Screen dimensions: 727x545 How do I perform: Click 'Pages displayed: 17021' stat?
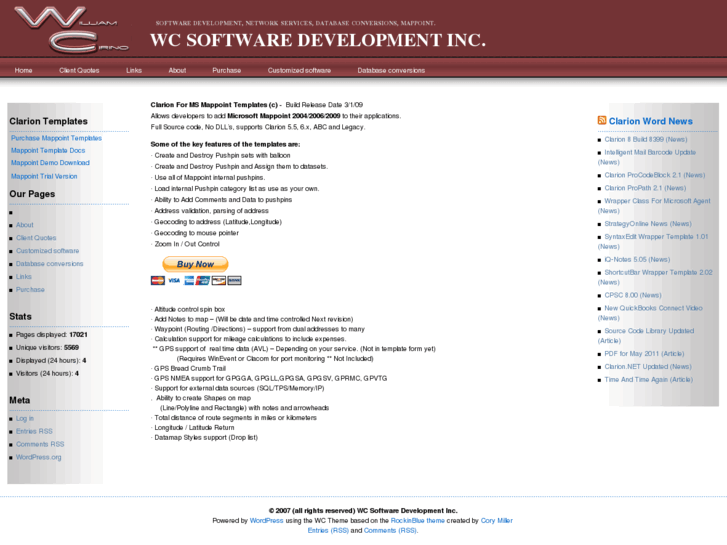click(x=51, y=335)
